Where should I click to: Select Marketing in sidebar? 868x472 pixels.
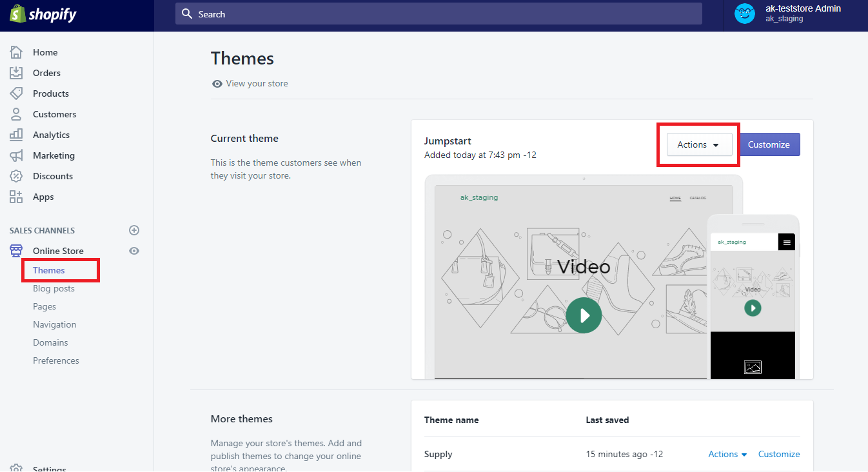pos(54,155)
